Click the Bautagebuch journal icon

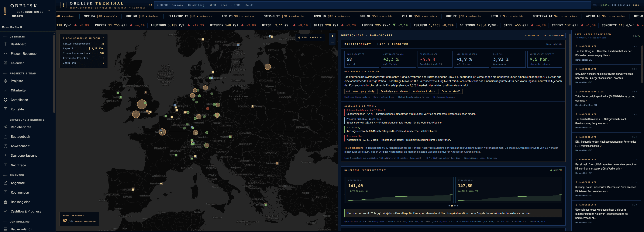[5, 137]
